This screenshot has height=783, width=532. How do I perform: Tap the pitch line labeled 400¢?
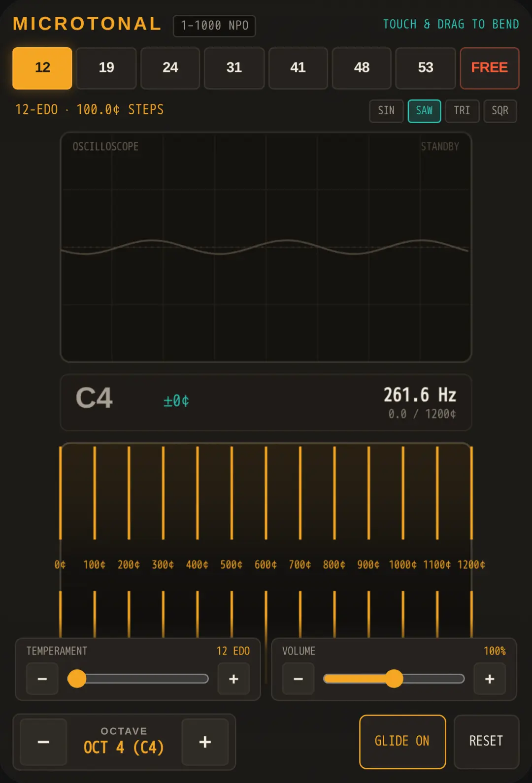tap(198, 492)
